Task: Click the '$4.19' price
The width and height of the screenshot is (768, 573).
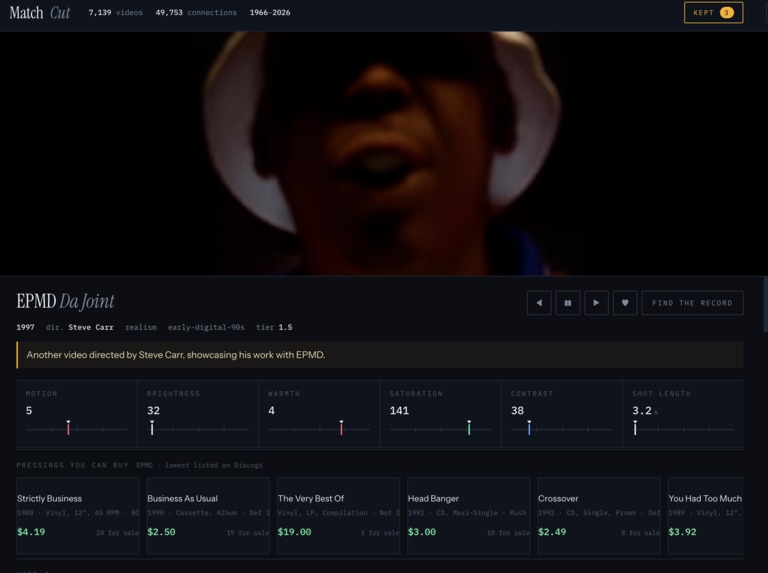Action: click(31, 532)
